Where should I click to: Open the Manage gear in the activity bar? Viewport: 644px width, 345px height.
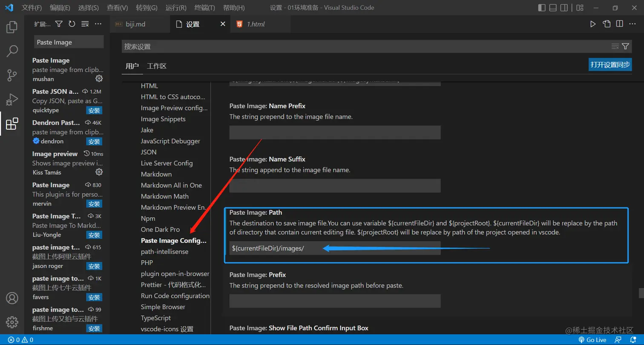point(12,322)
